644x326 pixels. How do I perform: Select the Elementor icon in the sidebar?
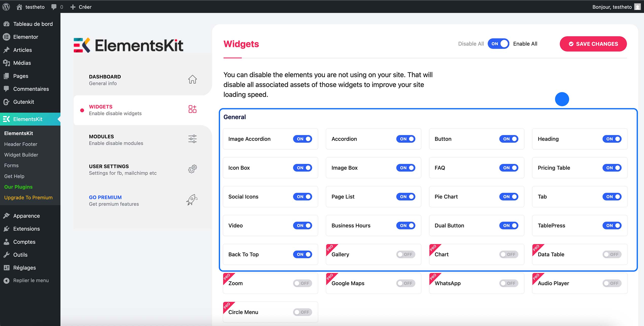[x=7, y=37]
